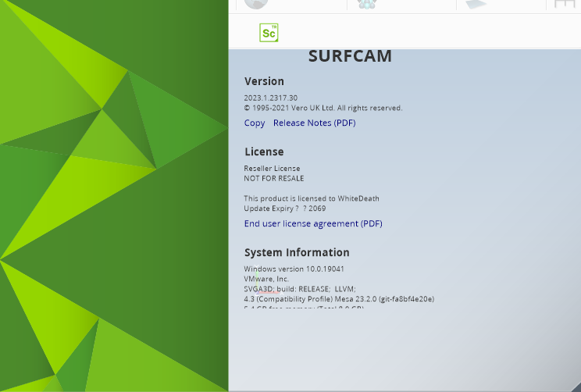Click the Version section heading
This screenshot has height=392, width=581.
pos(264,81)
